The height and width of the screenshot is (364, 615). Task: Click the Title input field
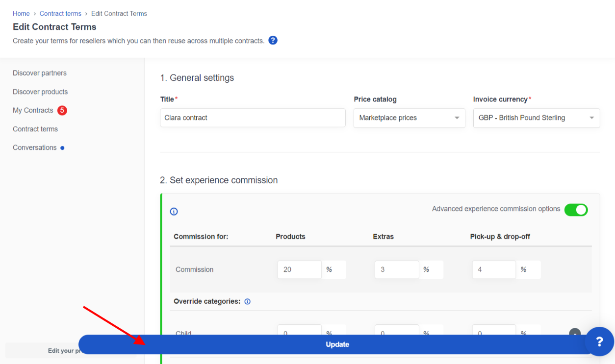tap(253, 118)
